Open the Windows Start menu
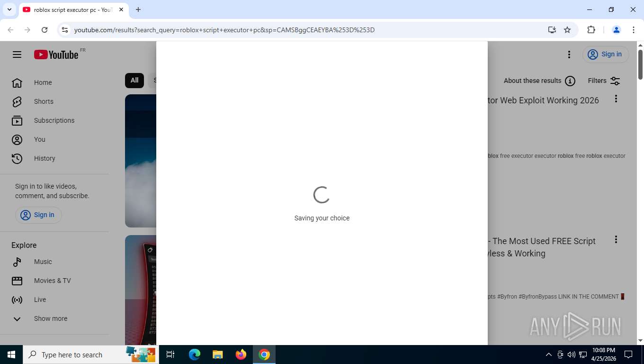The image size is (644, 364). point(11,355)
